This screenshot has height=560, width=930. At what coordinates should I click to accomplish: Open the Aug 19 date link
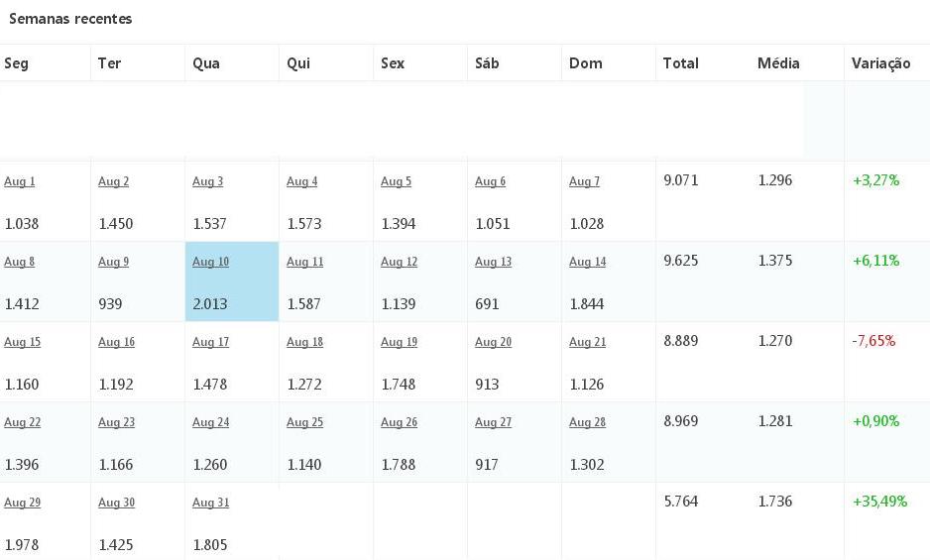click(x=399, y=342)
